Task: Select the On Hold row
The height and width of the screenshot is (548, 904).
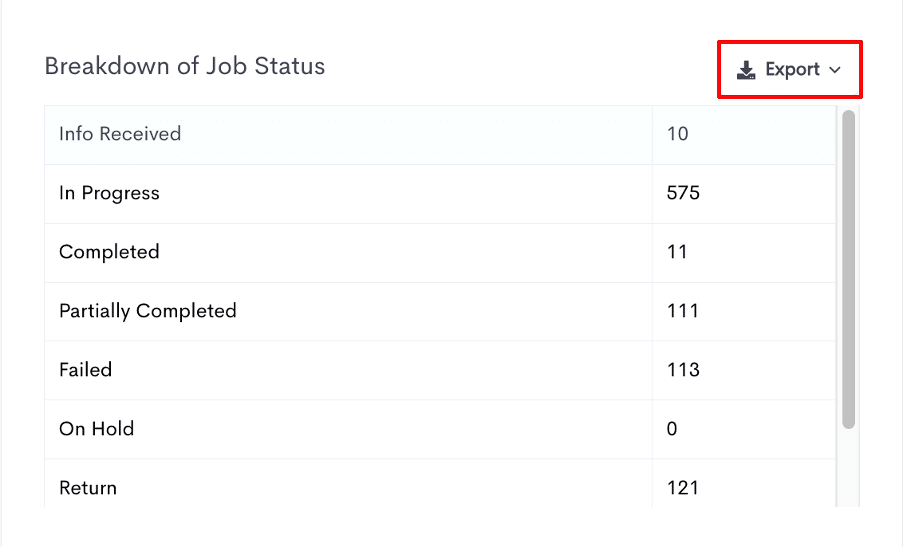Action: (x=440, y=429)
